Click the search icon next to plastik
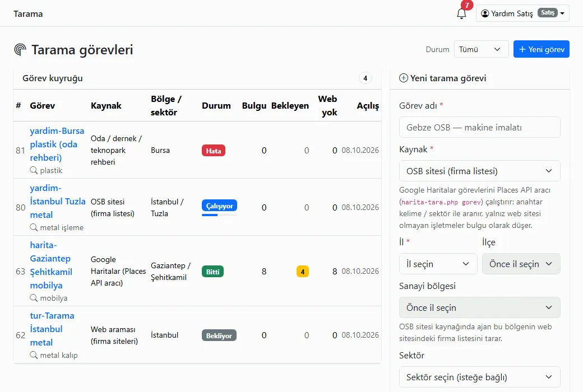Image resolution: width=583 pixels, height=392 pixels. click(x=34, y=170)
